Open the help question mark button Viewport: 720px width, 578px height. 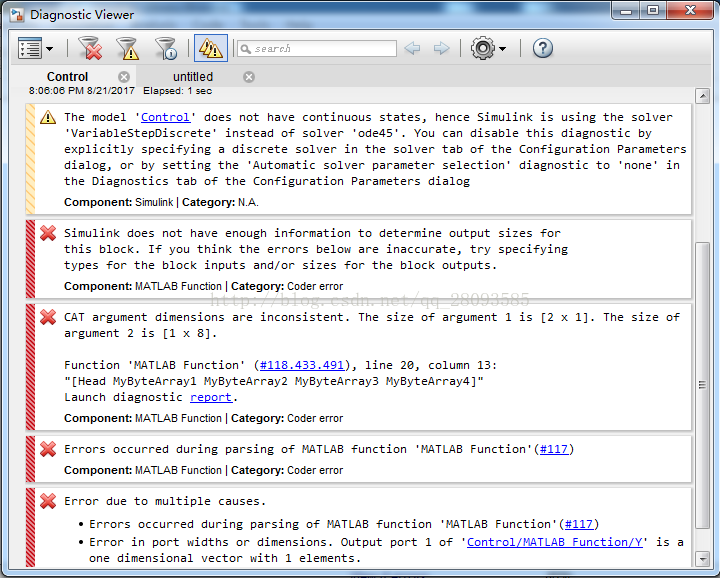542,48
